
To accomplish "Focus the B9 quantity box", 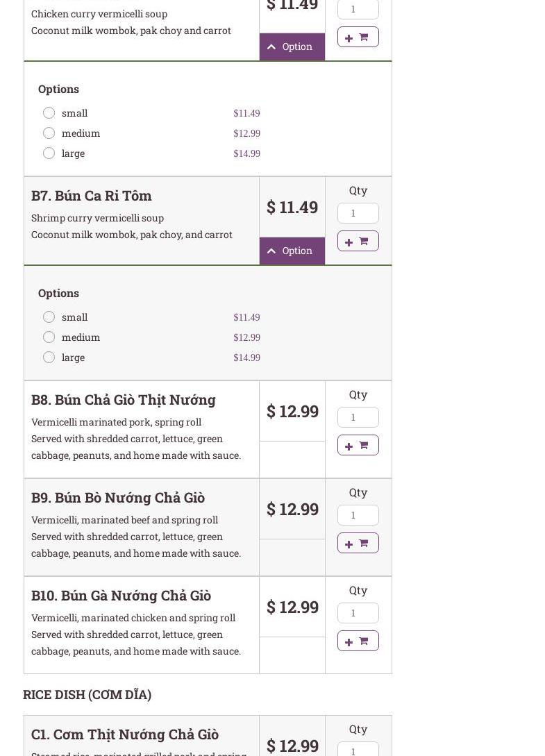I will tap(358, 515).
